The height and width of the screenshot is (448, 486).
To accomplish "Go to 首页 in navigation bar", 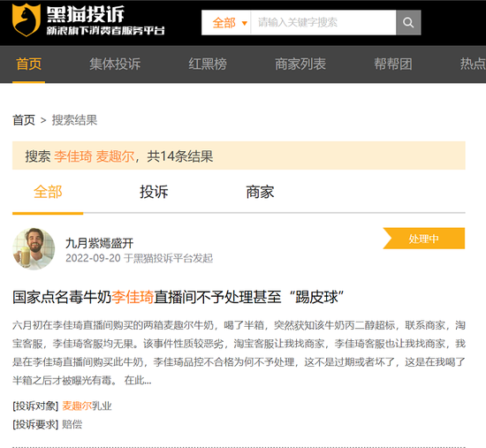I will (29, 65).
